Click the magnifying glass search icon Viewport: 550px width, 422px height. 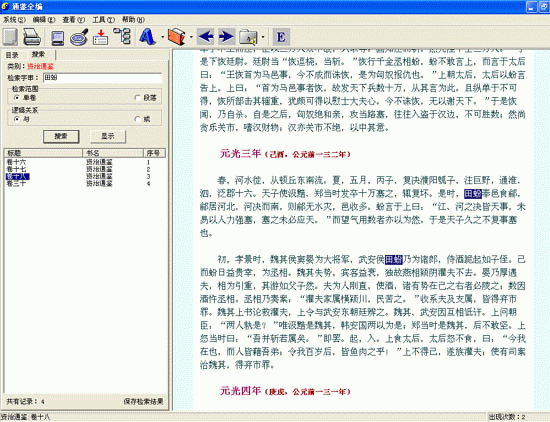pyautogui.click(x=79, y=37)
